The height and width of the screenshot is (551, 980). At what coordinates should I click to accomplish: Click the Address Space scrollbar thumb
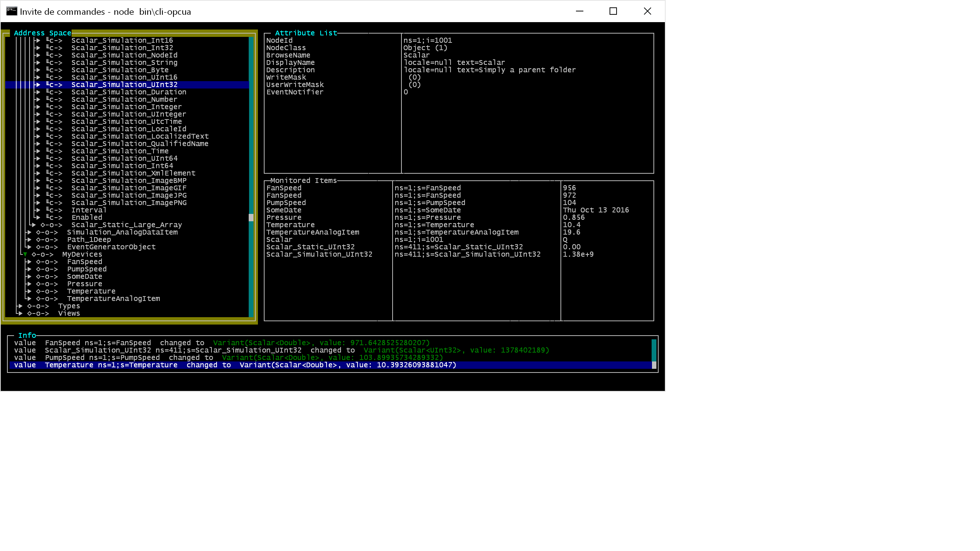tap(251, 218)
